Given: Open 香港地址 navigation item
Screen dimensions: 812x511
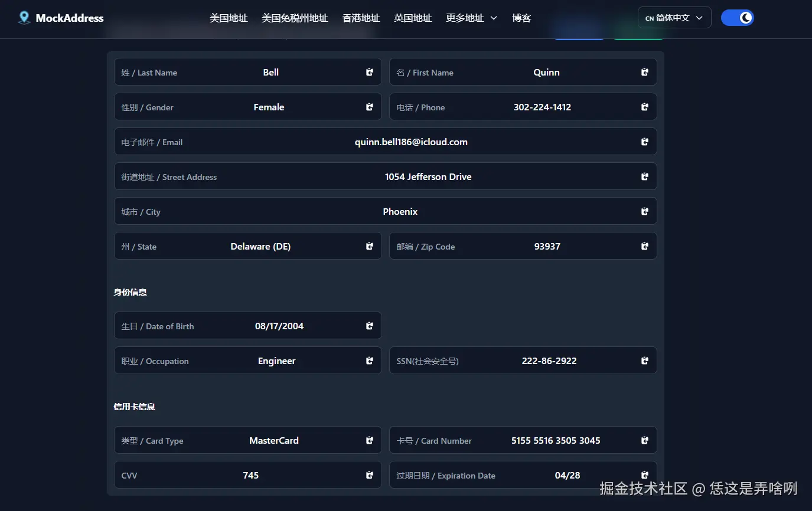Looking at the screenshot, I should coord(361,18).
